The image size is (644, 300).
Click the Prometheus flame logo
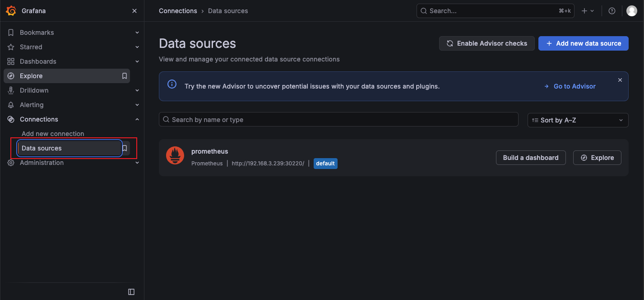pyautogui.click(x=175, y=155)
